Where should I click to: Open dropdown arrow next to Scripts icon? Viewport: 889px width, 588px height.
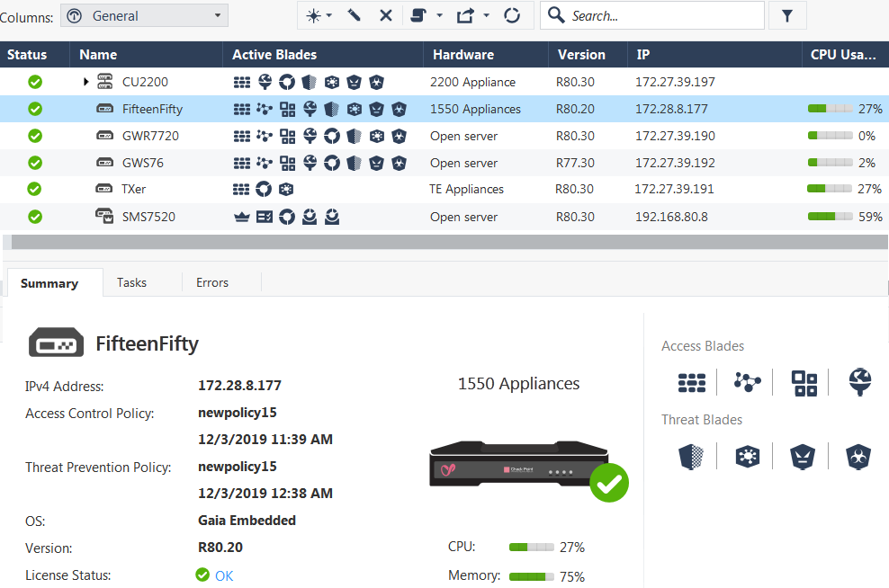pyautogui.click(x=439, y=16)
